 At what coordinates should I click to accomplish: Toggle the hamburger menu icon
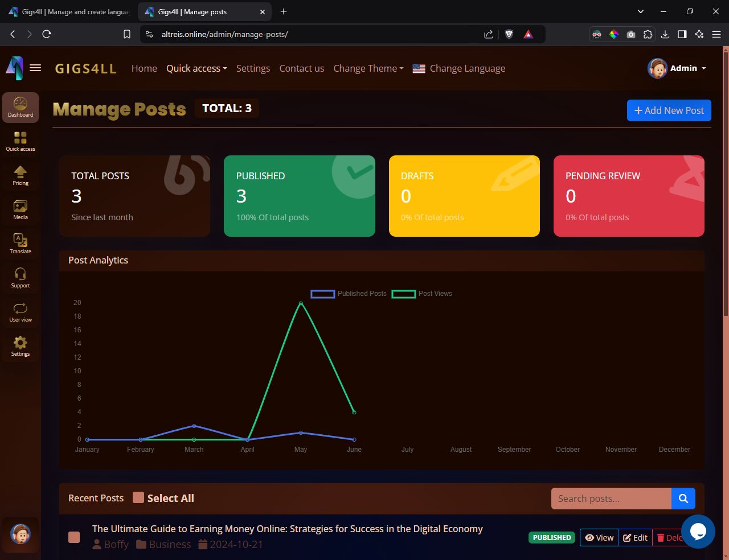pyautogui.click(x=35, y=68)
